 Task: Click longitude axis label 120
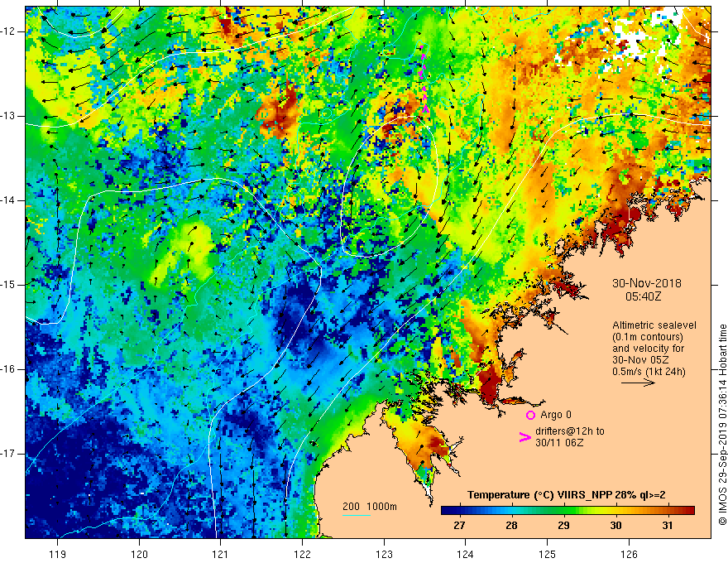coord(139,554)
